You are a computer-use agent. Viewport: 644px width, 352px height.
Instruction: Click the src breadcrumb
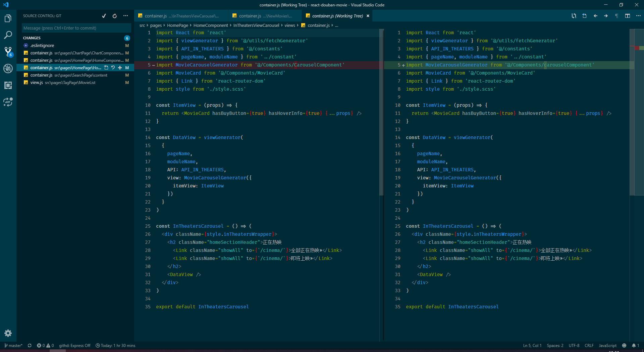(142, 25)
